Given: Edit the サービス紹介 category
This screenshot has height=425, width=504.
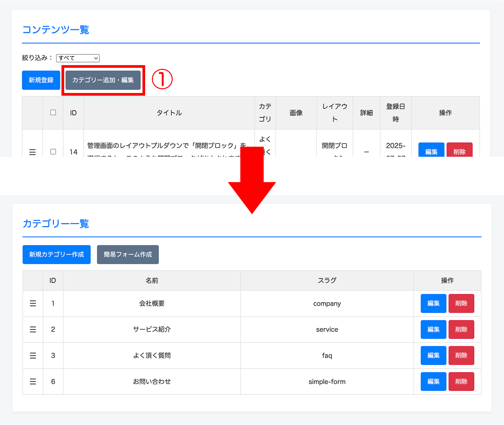Looking at the screenshot, I should tap(433, 330).
